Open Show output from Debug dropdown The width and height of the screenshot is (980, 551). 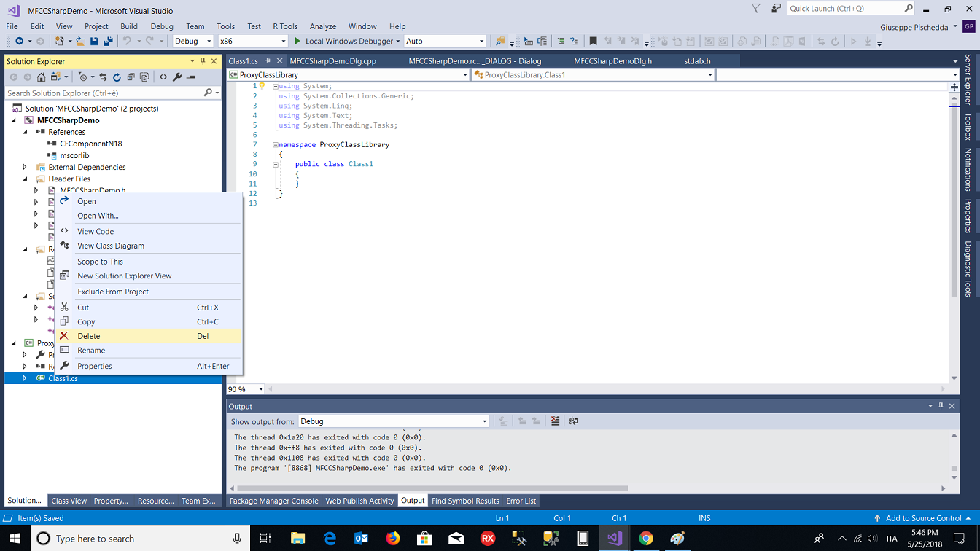(394, 421)
